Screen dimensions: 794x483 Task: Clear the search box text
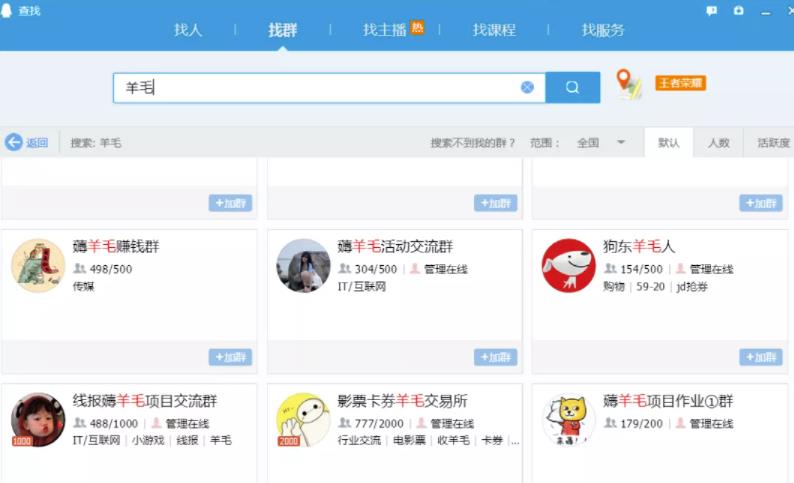coord(527,87)
